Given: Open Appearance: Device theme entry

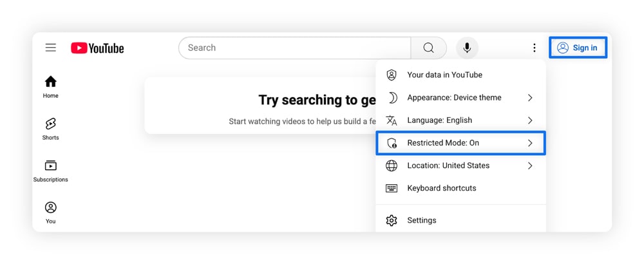Looking at the screenshot, I should tap(461, 98).
